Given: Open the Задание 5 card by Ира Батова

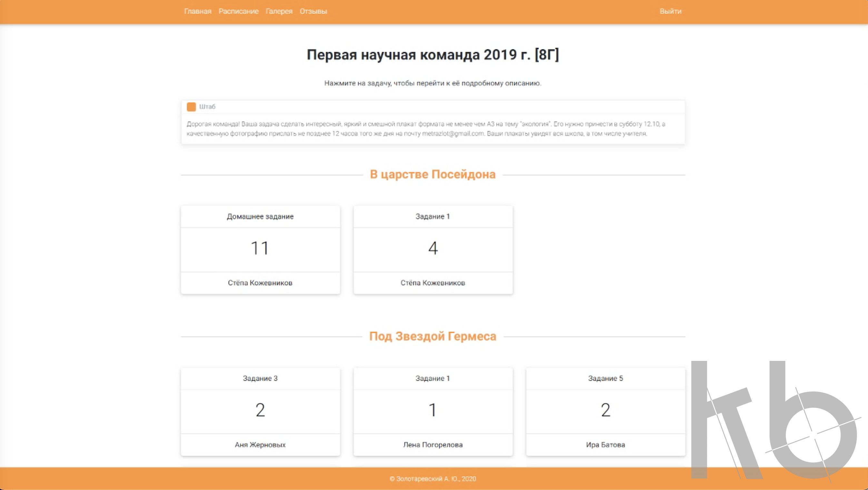Looking at the screenshot, I should tap(605, 378).
